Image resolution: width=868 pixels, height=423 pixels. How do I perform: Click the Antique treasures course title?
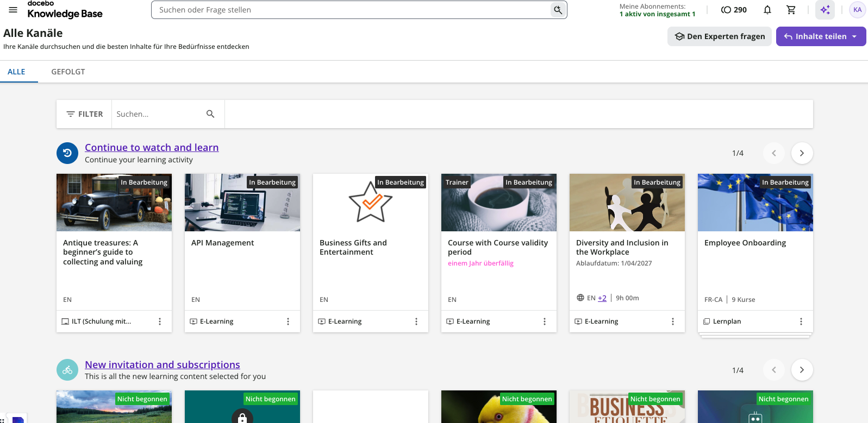[x=103, y=252]
